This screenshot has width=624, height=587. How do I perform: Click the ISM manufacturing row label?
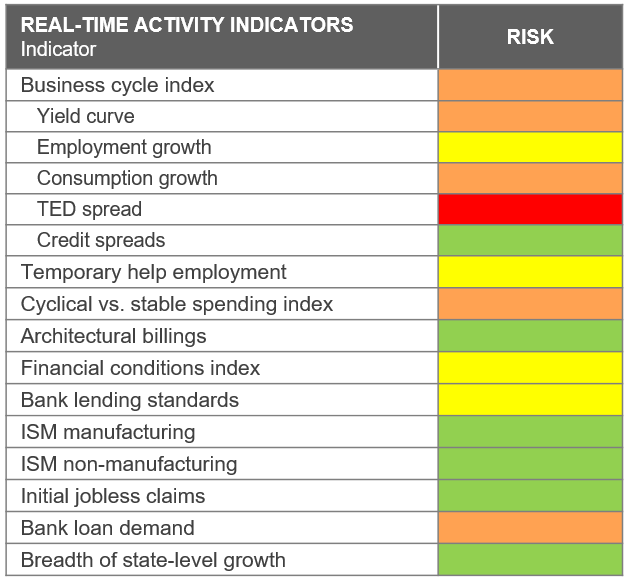(107, 432)
